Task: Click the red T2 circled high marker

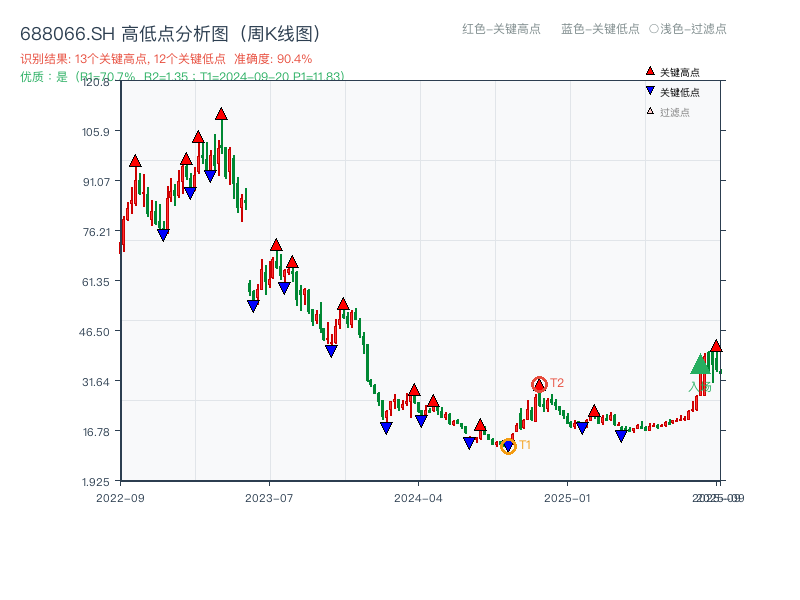Action: (538, 383)
